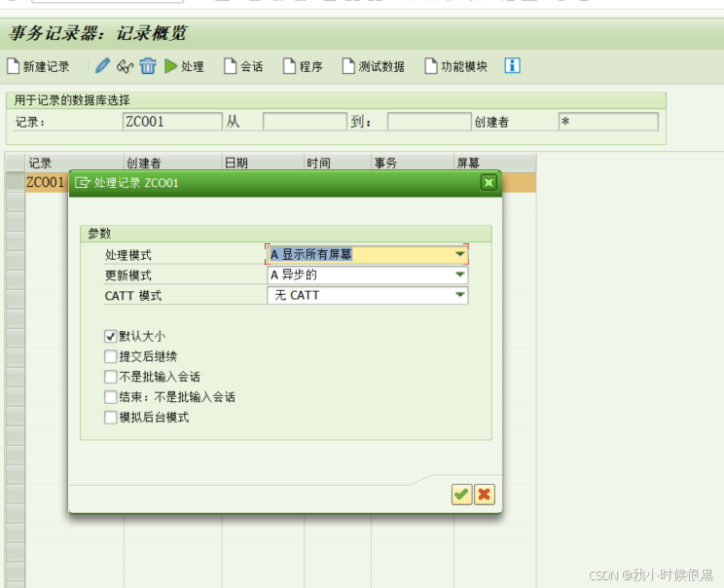
Task: Click the 新建记录 (new recording) button
Action: [x=38, y=66]
